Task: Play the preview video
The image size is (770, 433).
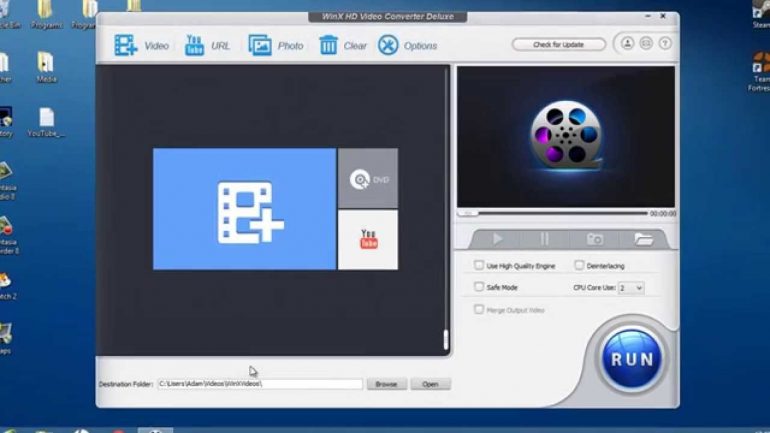Action: [x=497, y=239]
